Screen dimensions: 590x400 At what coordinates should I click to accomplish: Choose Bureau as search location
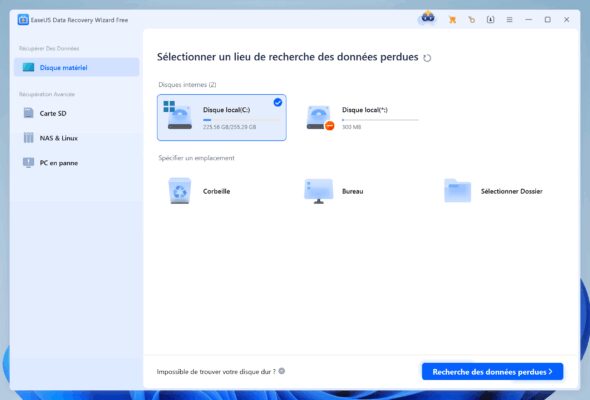(x=362, y=191)
